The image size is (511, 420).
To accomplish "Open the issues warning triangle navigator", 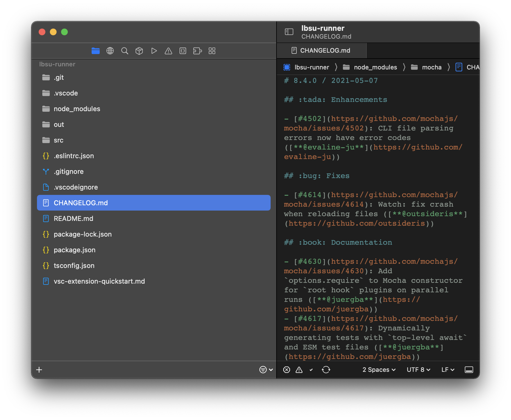I will (x=168, y=51).
